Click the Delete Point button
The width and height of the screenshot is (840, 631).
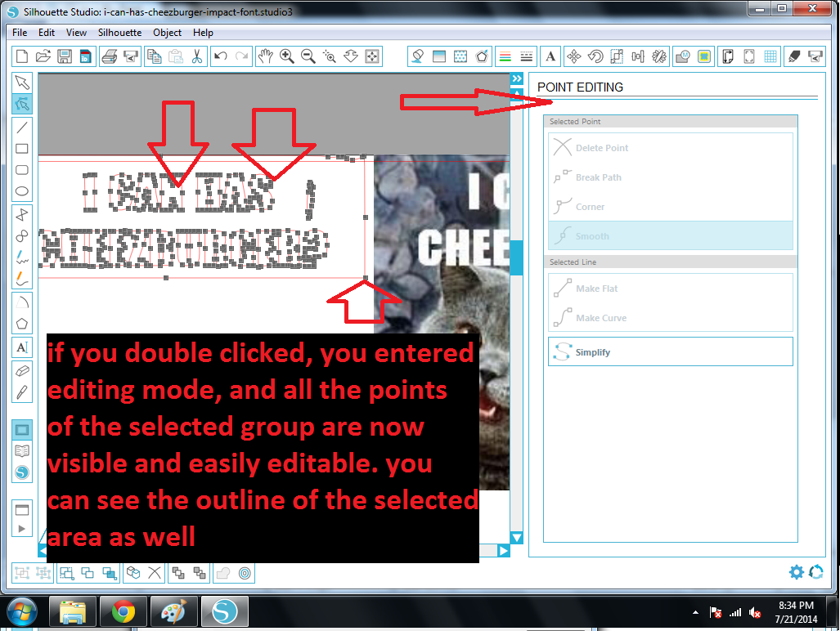click(x=670, y=148)
